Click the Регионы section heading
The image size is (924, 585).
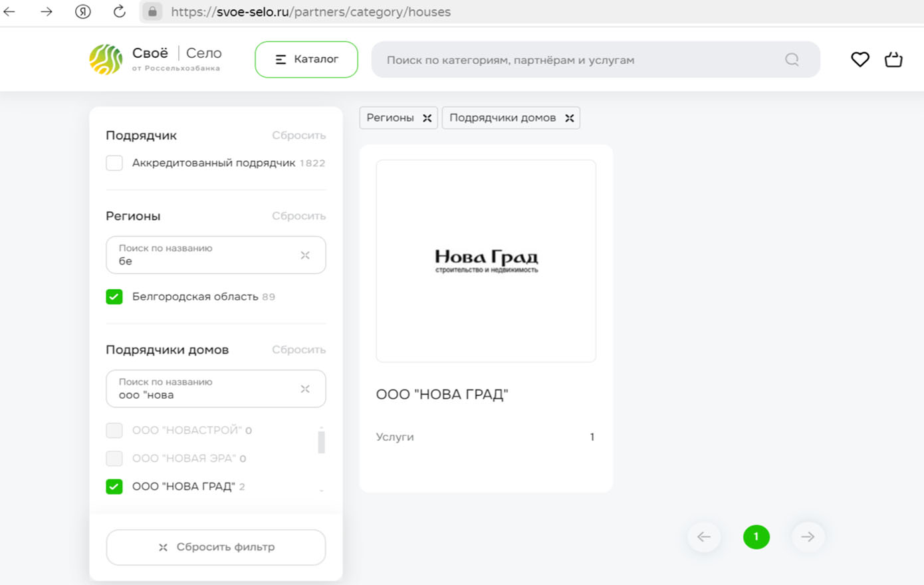(133, 215)
